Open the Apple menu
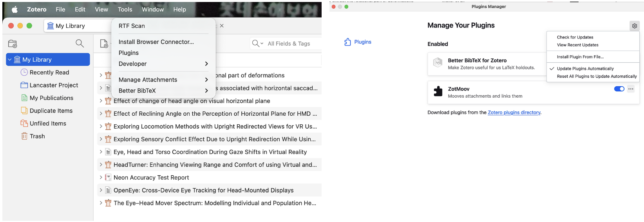 (x=14, y=9)
